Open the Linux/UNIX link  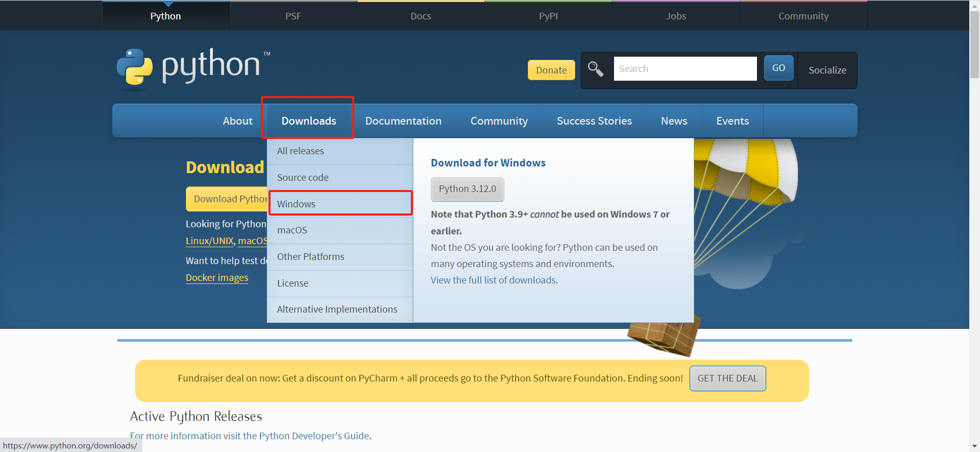210,241
